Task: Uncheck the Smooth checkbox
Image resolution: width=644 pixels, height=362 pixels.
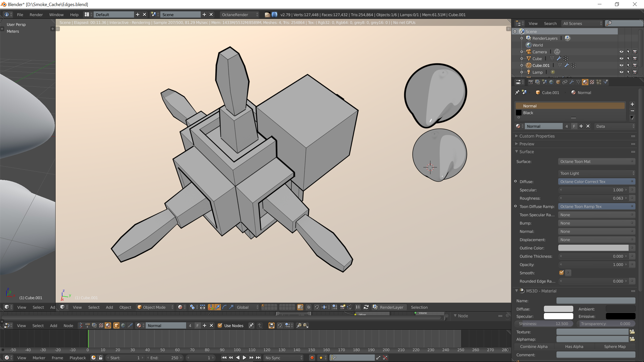Action: pyautogui.click(x=561, y=273)
